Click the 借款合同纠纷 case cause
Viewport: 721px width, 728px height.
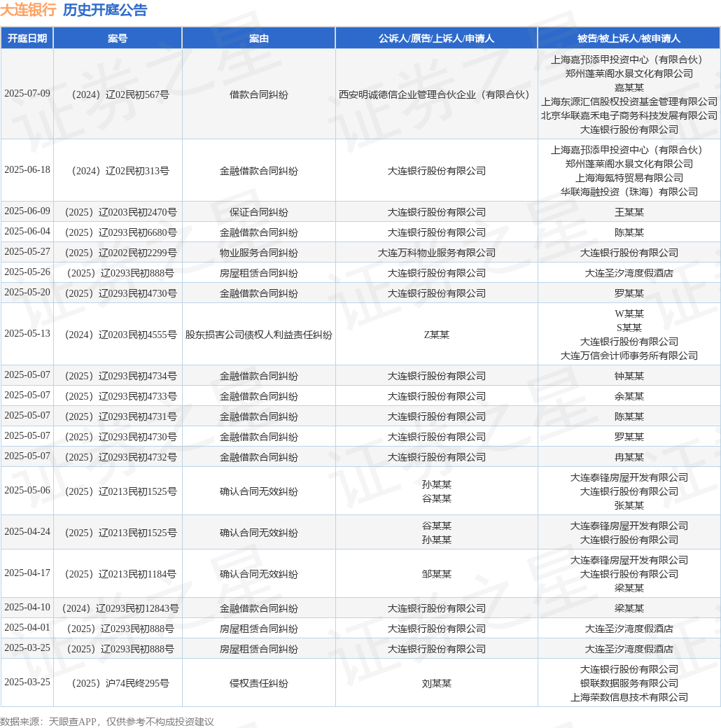[258, 94]
